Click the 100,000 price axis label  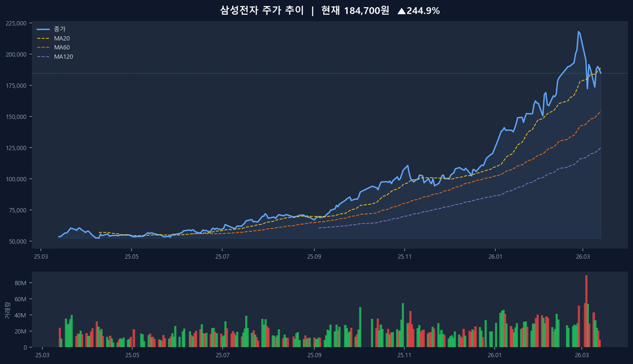tap(16, 179)
